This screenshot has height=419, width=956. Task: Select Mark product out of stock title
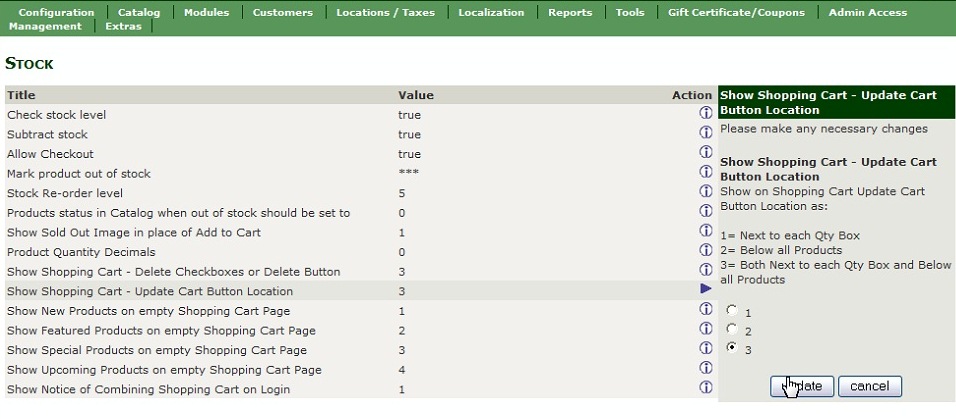[79, 174]
